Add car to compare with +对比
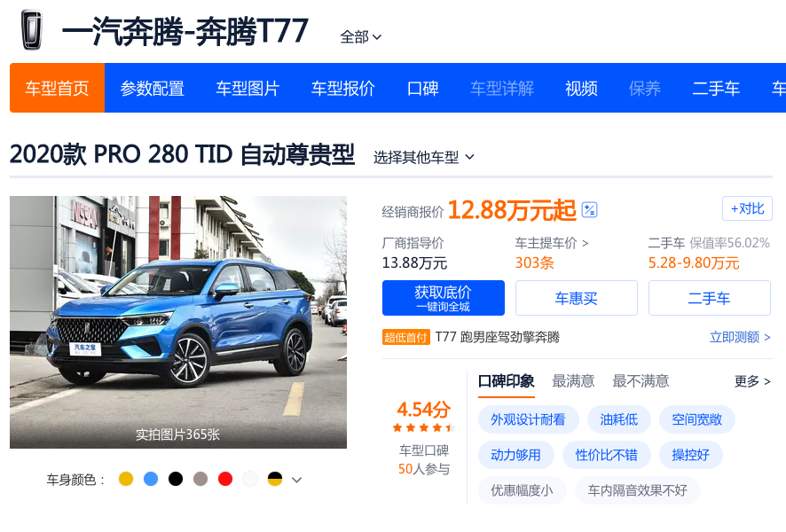This screenshot has height=532, width=786. [747, 208]
